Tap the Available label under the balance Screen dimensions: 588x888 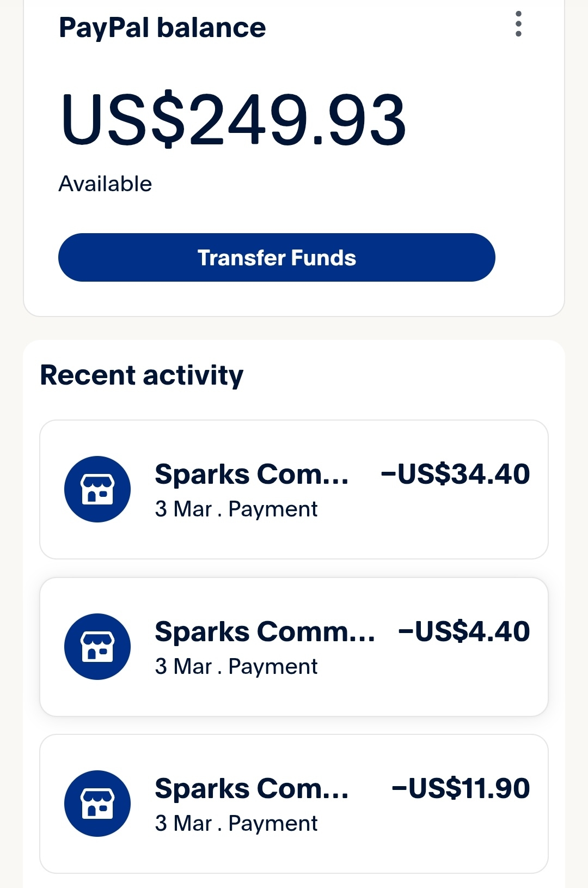pyautogui.click(x=105, y=184)
